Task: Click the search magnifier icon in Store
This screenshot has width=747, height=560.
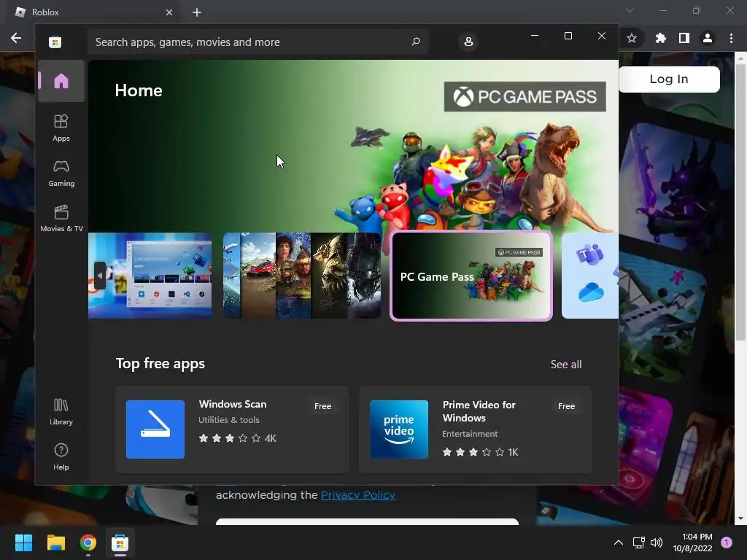Action: pos(416,42)
